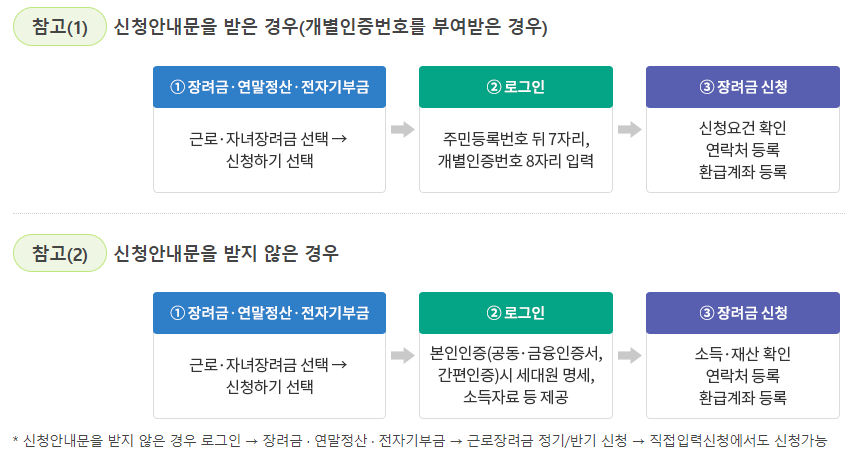This screenshot has height=452, width=846.
Task: Click the 주민등록번호 뒤 7자리 instruction box
Action: pos(516,150)
